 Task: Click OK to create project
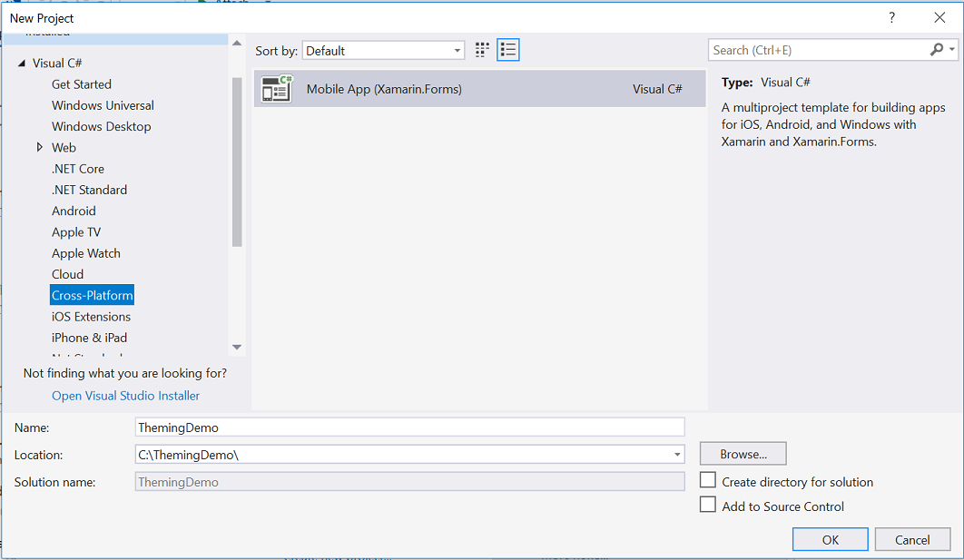pos(830,540)
